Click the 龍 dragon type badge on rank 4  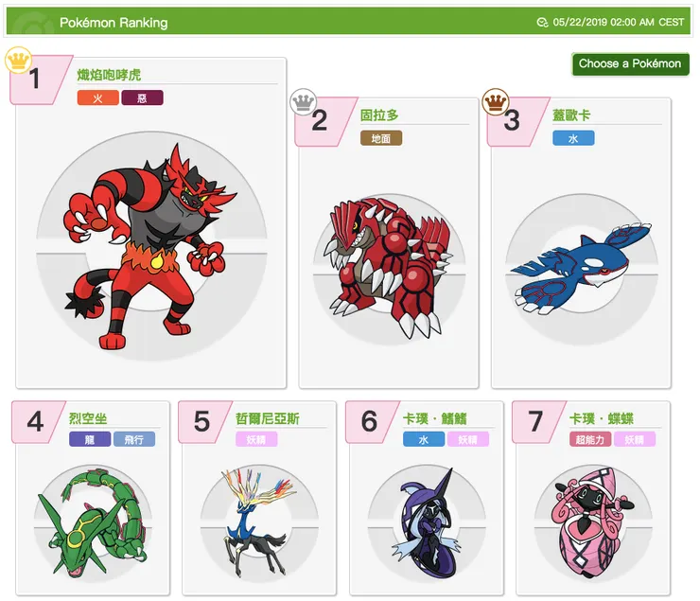(x=90, y=439)
